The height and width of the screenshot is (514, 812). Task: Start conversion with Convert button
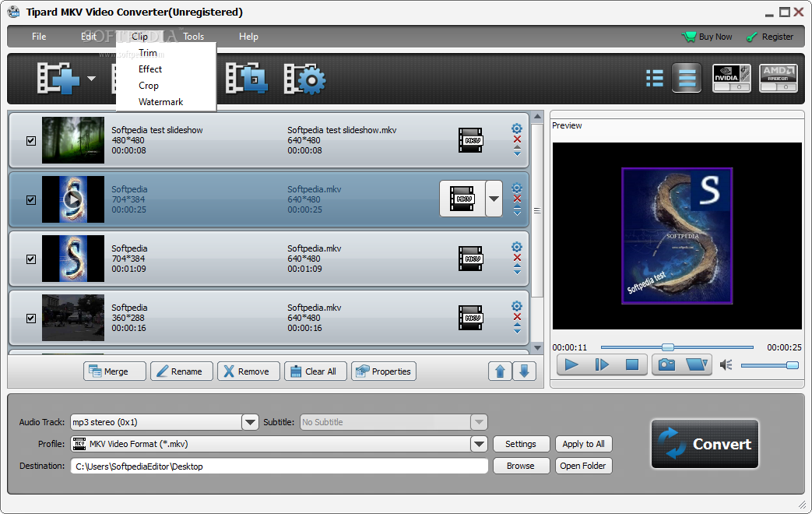[705, 444]
